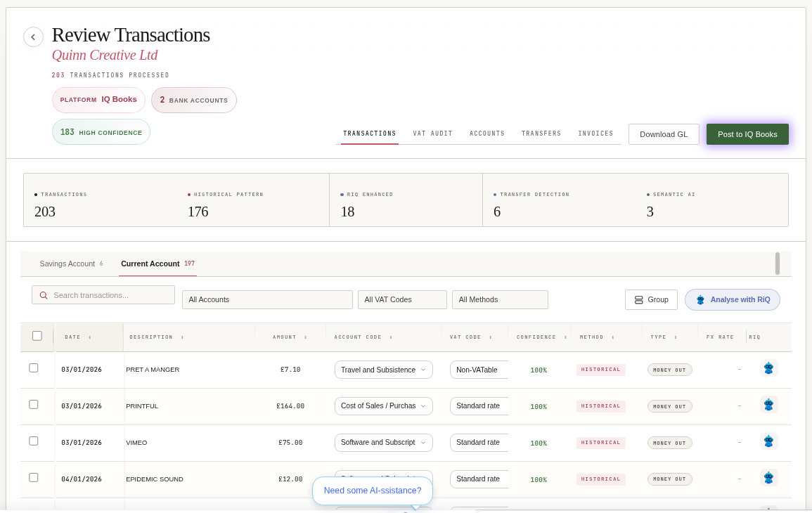Go back using the arrow beside Review Transactions

[33, 37]
